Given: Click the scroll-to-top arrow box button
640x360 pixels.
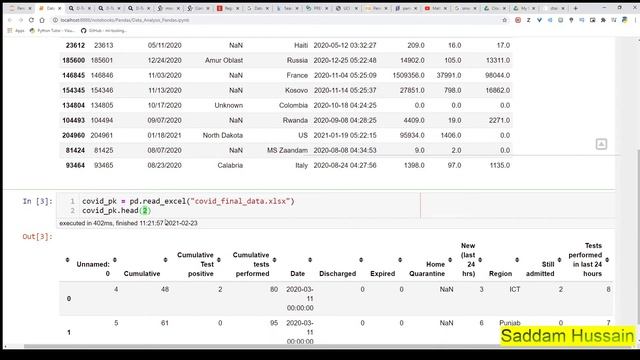Looking at the screenshot, I should tap(601, 144).
